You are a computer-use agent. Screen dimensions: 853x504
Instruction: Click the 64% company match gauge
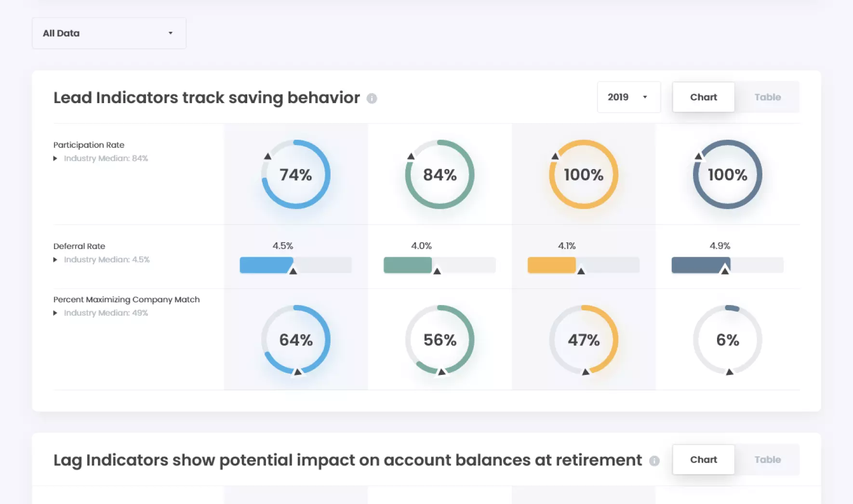point(296,340)
